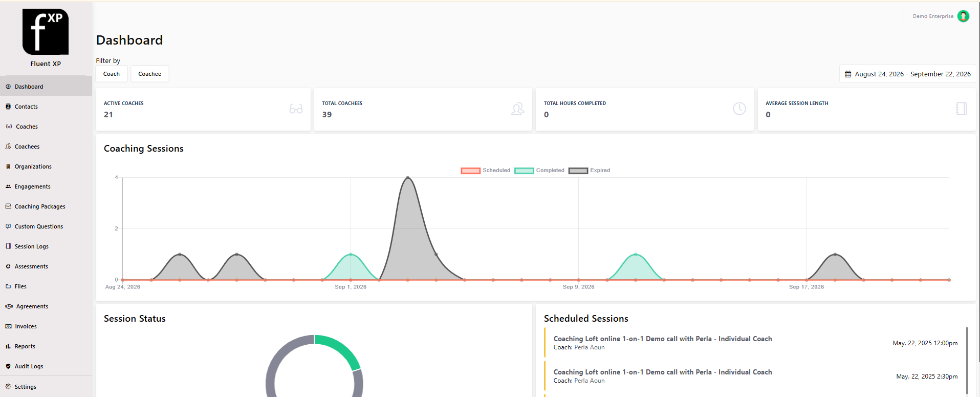
Task: Click the Scheduled Sessions list scrollbar
Action: 967,361
